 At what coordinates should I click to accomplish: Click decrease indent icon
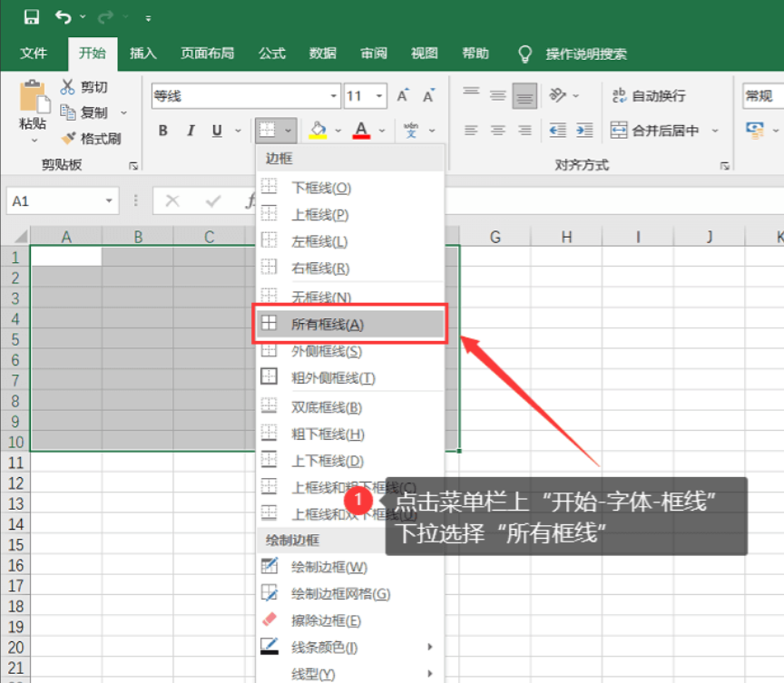[557, 131]
